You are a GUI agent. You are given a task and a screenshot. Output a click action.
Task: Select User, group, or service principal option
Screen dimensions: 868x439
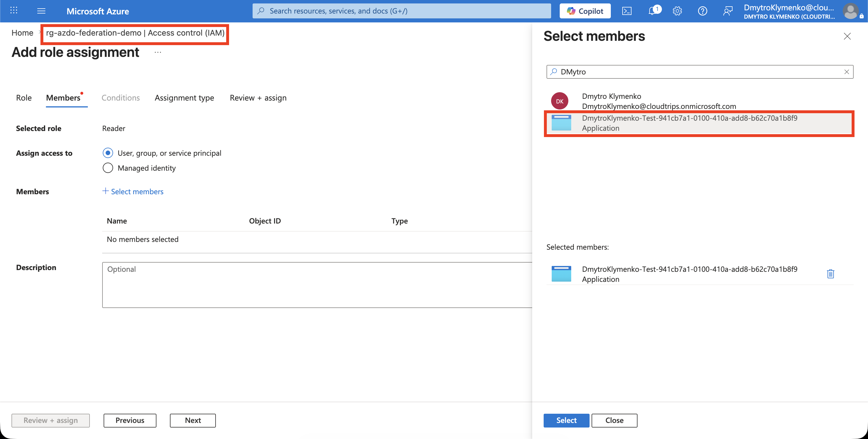[108, 153]
